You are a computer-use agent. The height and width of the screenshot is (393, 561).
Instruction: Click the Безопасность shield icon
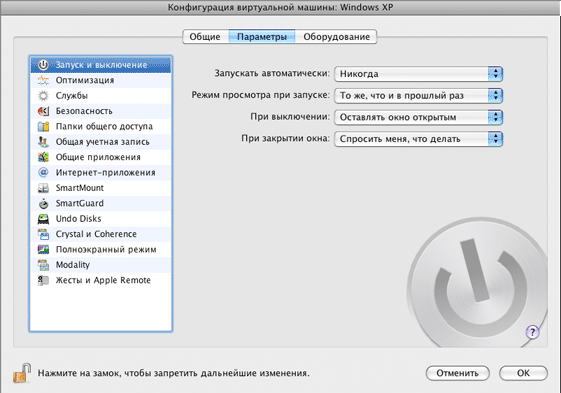click(43, 111)
